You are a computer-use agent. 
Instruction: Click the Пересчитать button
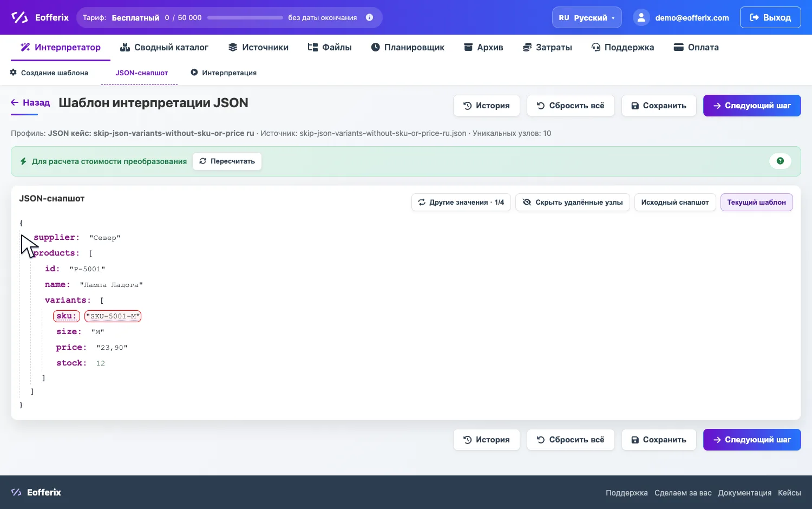pyautogui.click(x=227, y=161)
